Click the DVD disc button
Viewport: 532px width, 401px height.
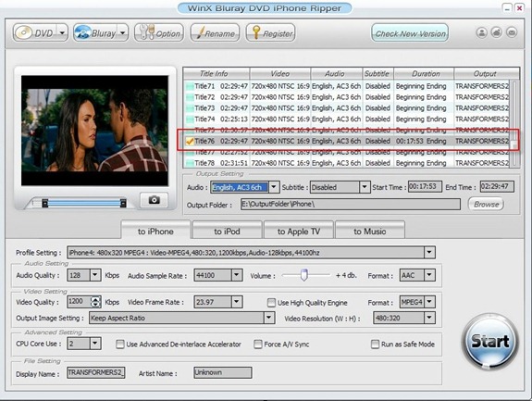[35, 33]
